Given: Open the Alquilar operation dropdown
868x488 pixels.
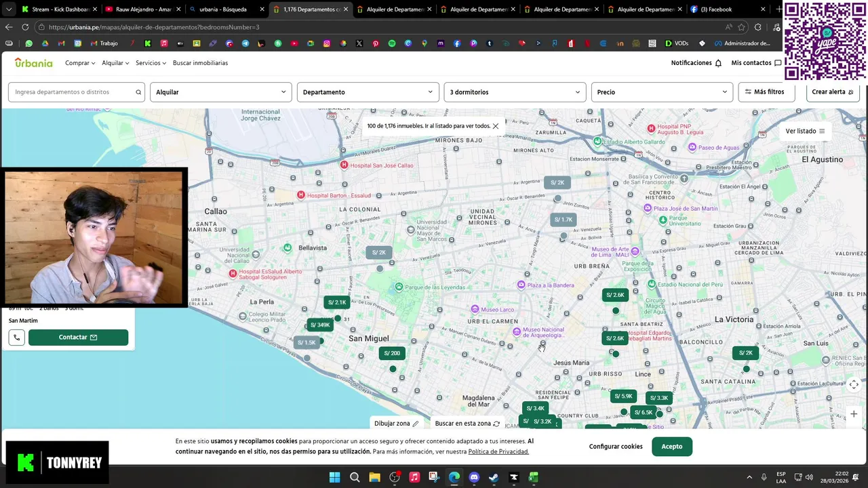Looking at the screenshot, I should (x=220, y=92).
